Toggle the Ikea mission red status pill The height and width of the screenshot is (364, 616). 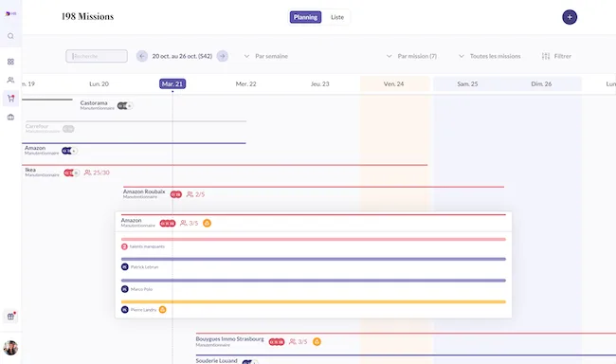(71, 173)
